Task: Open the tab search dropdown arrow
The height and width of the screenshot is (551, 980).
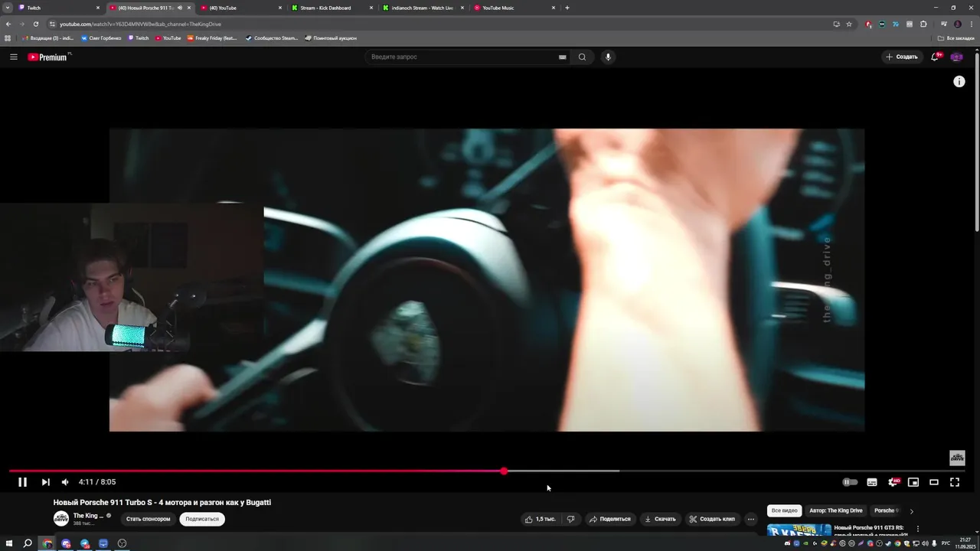Action: tap(7, 8)
